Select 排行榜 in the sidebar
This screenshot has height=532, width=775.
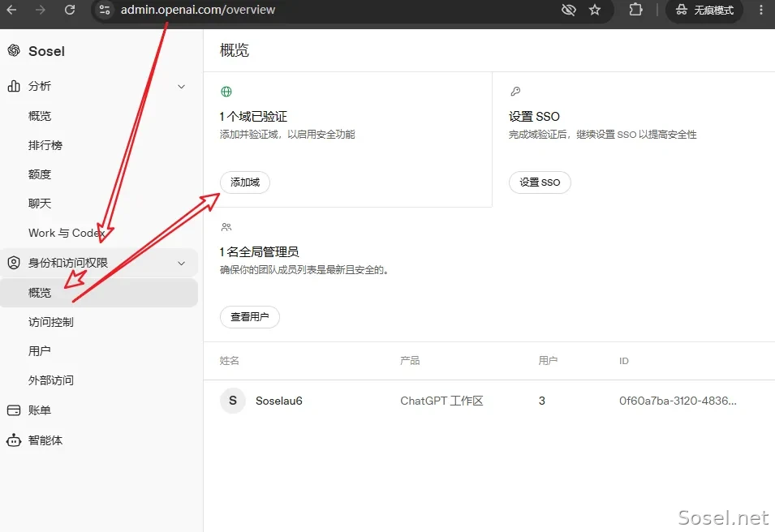45,145
